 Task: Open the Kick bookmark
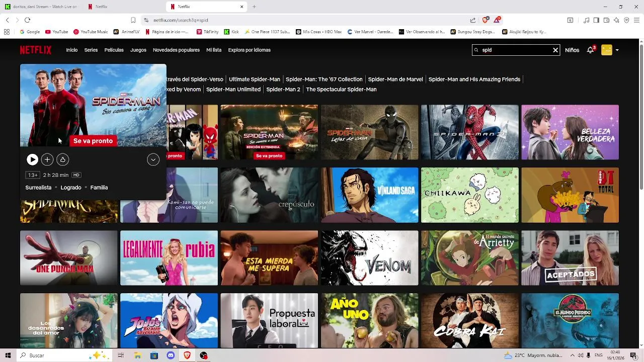coord(231,32)
